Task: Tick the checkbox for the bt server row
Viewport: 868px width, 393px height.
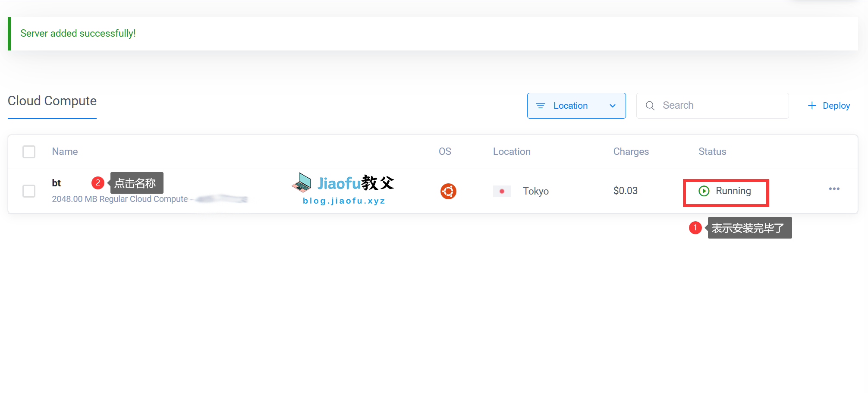Action: (x=29, y=191)
